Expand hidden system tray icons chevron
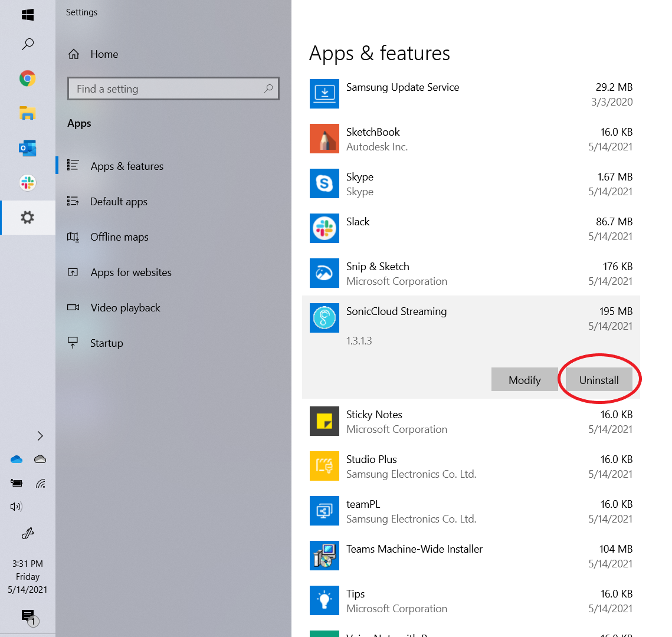Image resolution: width=672 pixels, height=637 pixels. click(40, 436)
